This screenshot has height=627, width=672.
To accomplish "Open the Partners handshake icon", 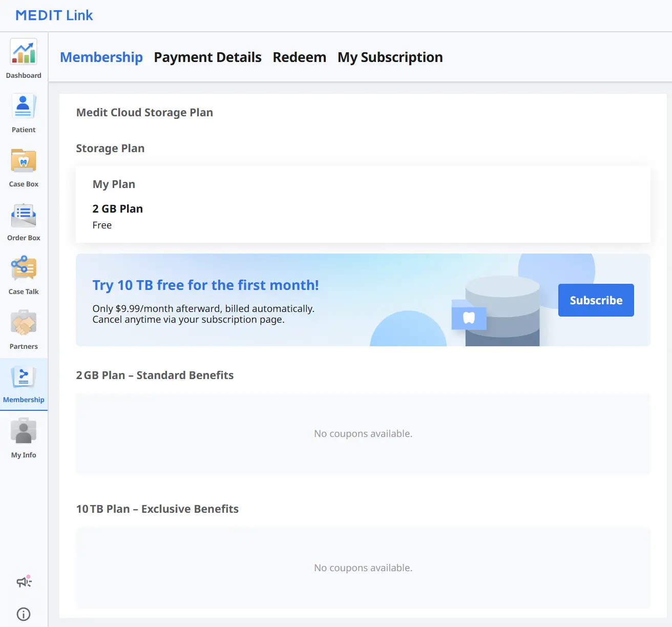I will [24, 323].
